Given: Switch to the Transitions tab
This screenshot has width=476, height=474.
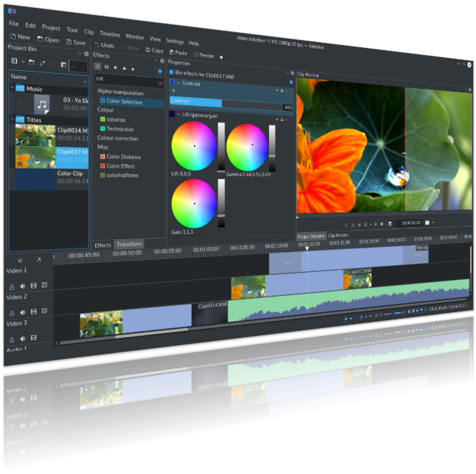Looking at the screenshot, I should click(x=129, y=244).
